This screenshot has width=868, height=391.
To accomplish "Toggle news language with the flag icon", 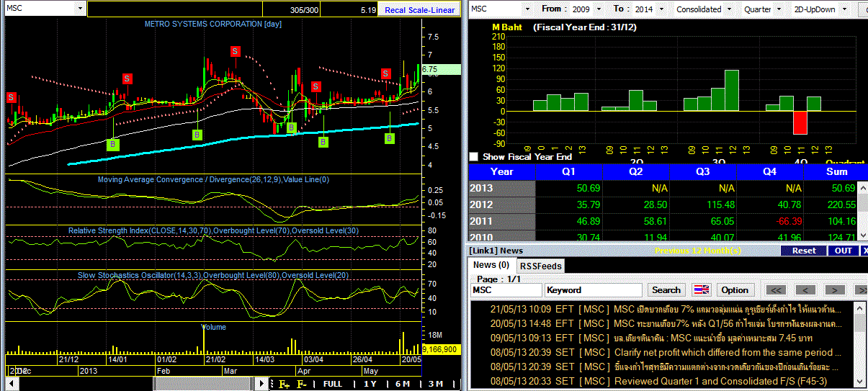I will pyautogui.click(x=701, y=290).
